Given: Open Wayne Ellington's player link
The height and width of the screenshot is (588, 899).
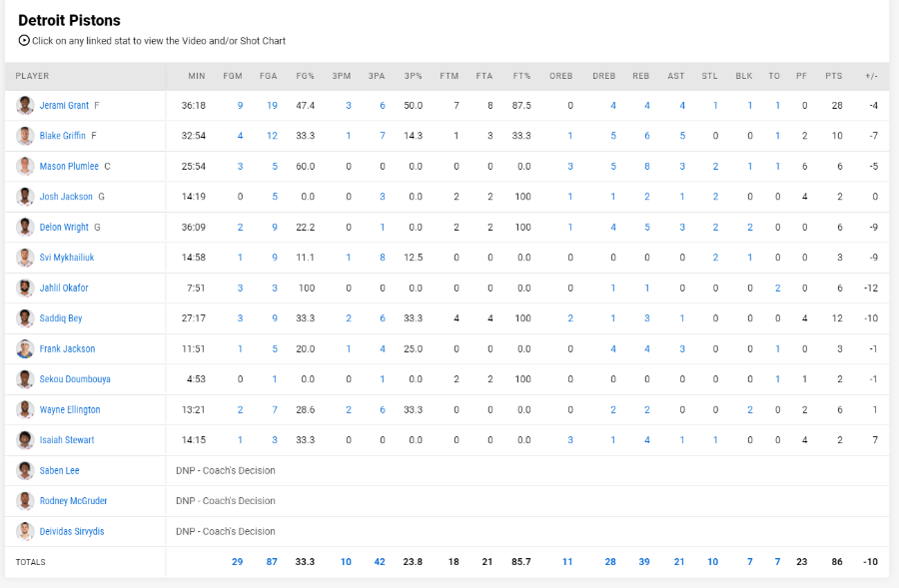Looking at the screenshot, I should click(70, 409).
